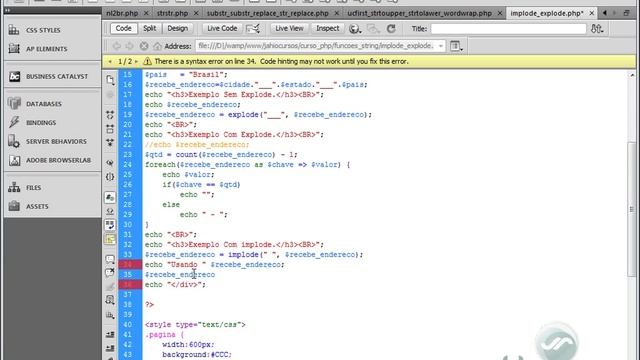Toggle Inspect mode
The width and height of the screenshot is (640, 360).
click(327, 29)
